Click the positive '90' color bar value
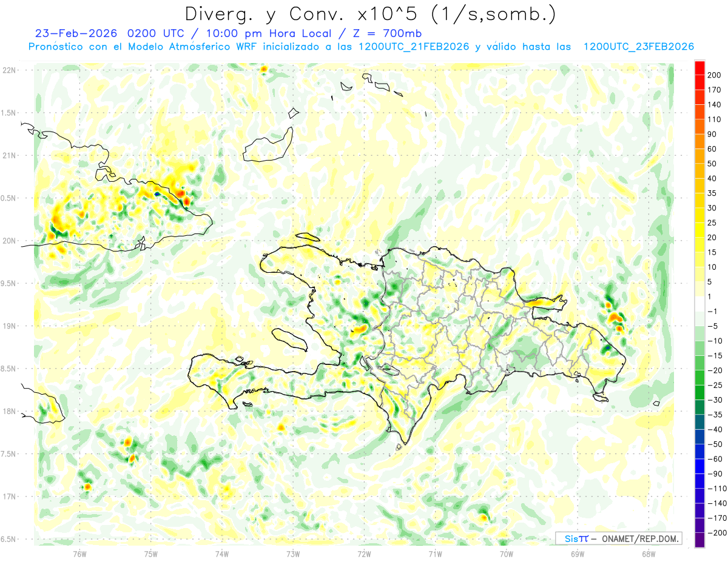728x562 pixels. click(712, 135)
